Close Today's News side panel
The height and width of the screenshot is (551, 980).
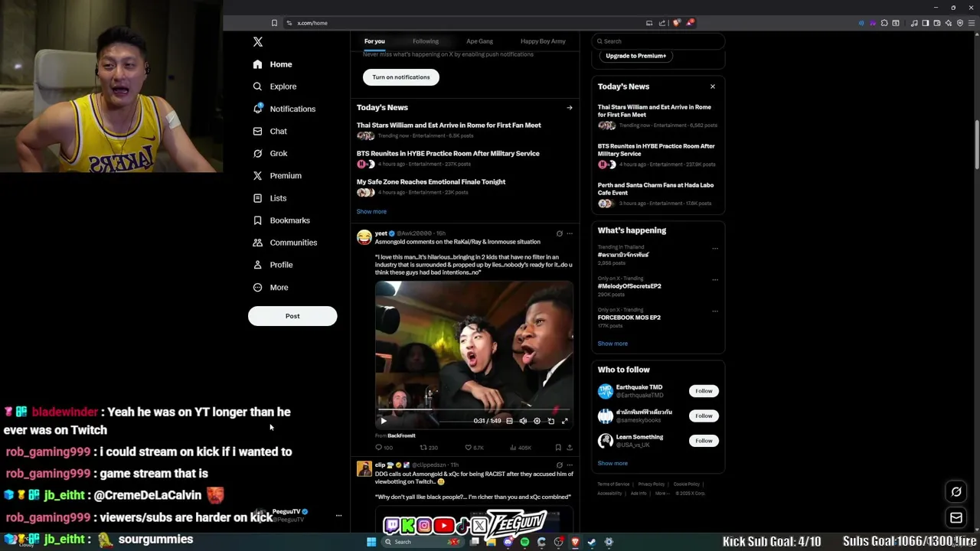point(713,86)
